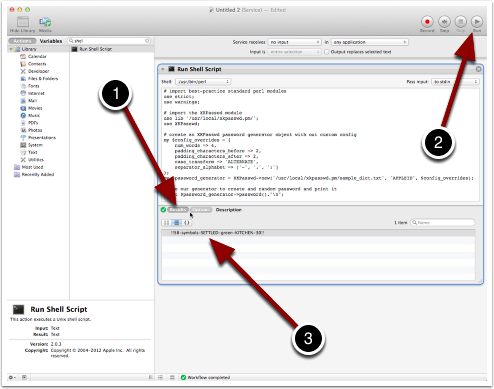This screenshot has height=389, width=494.
Task: Start recording with the Record button
Action: click(427, 22)
